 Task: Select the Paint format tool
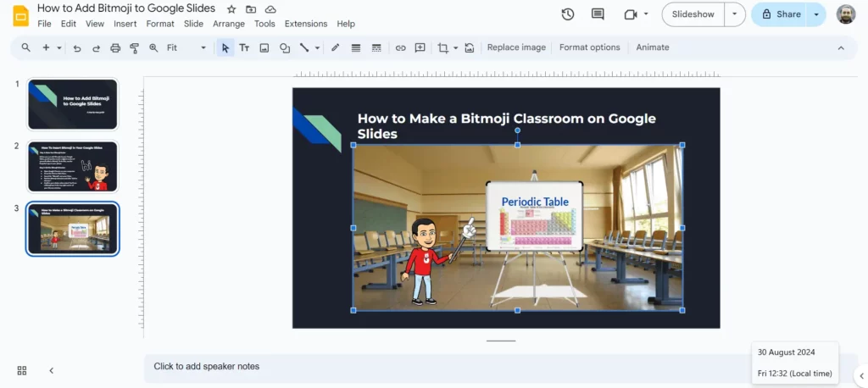[134, 48]
